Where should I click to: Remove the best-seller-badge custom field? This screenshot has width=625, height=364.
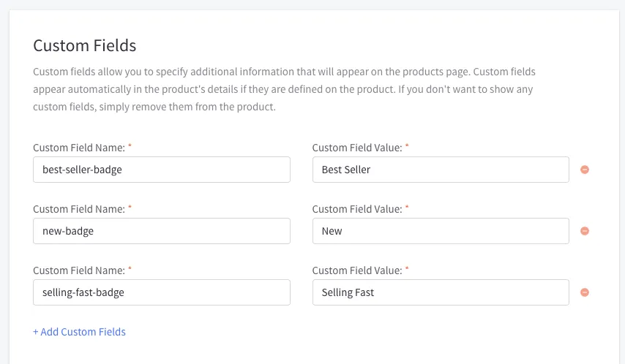point(584,170)
